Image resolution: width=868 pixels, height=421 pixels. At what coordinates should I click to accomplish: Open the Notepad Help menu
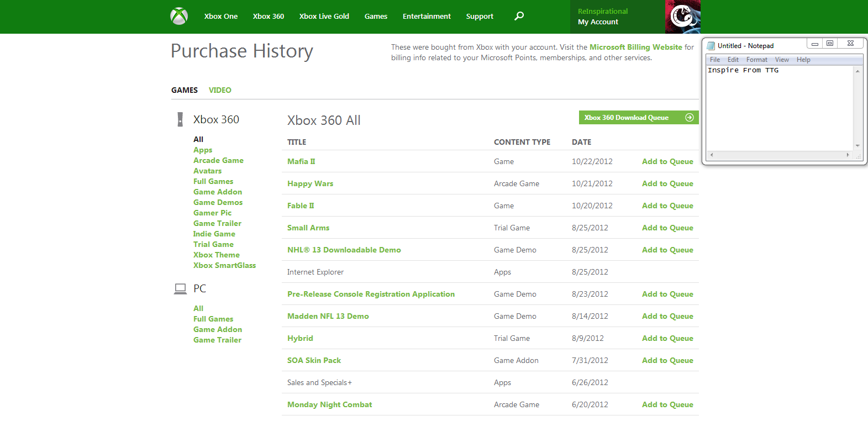[803, 60]
